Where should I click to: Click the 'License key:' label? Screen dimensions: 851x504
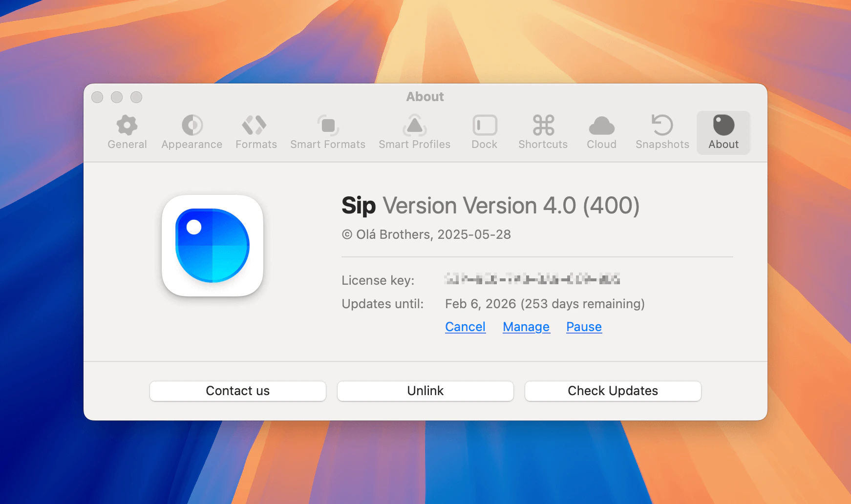click(x=378, y=280)
